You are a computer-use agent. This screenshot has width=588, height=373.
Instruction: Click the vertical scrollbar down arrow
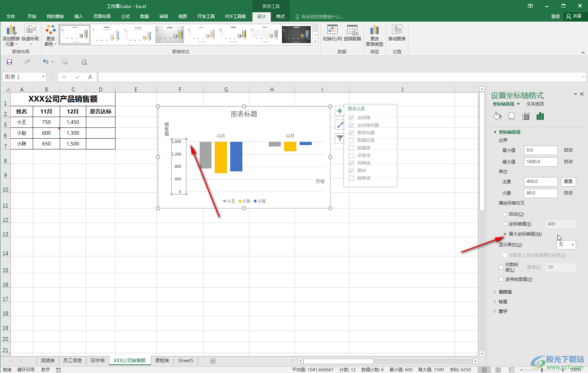[482, 354]
